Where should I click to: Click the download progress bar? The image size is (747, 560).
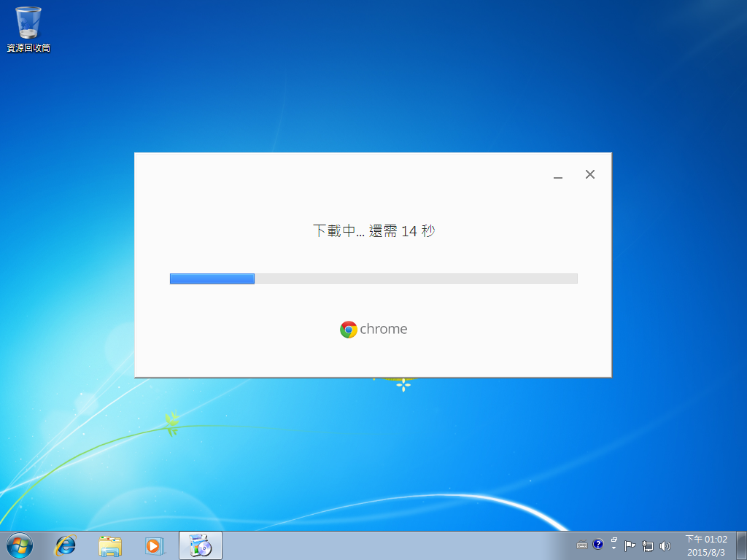coord(373,279)
